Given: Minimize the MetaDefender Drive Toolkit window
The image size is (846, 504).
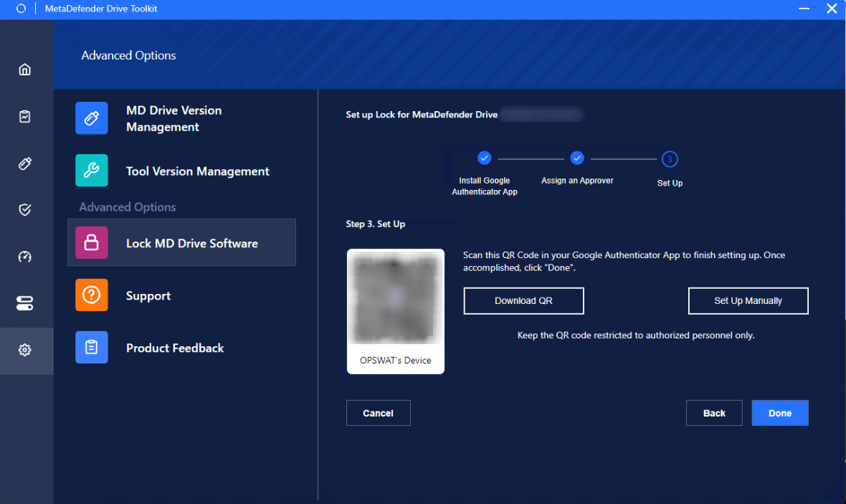Looking at the screenshot, I should pos(804,9).
